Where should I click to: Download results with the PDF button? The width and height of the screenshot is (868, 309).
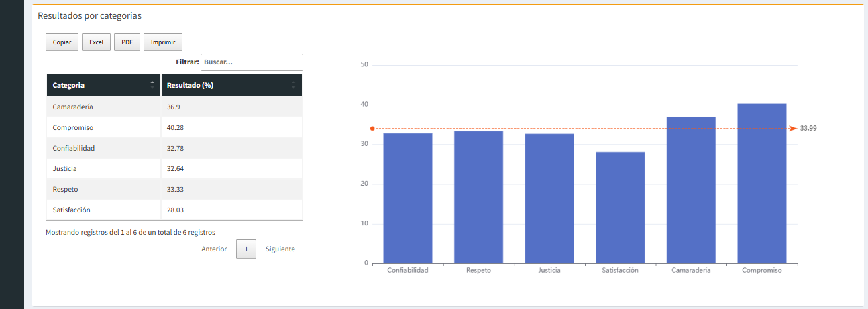(127, 42)
